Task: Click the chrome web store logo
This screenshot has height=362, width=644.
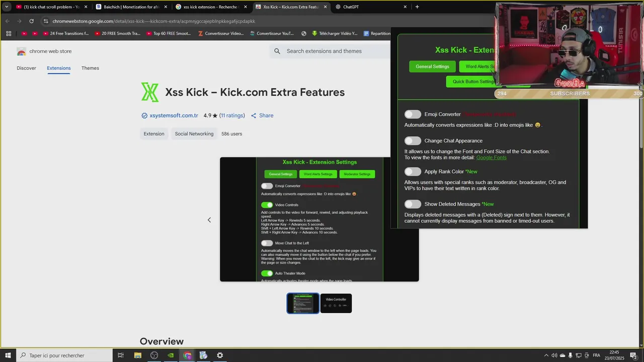Action: tap(44, 51)
